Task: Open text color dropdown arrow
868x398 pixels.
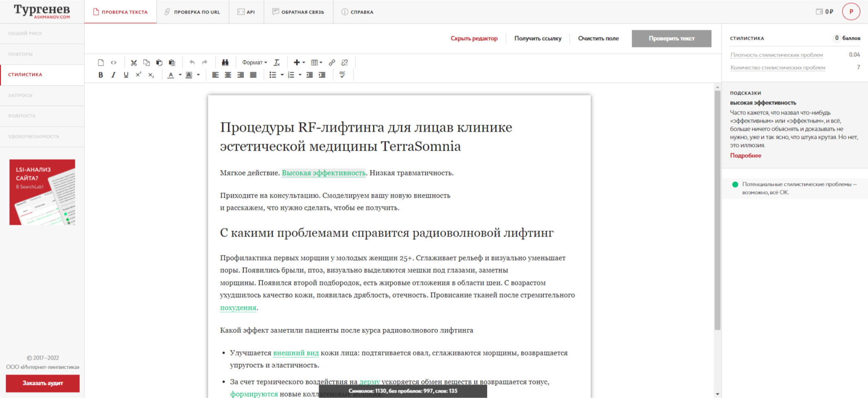Action: click(180, 75)
